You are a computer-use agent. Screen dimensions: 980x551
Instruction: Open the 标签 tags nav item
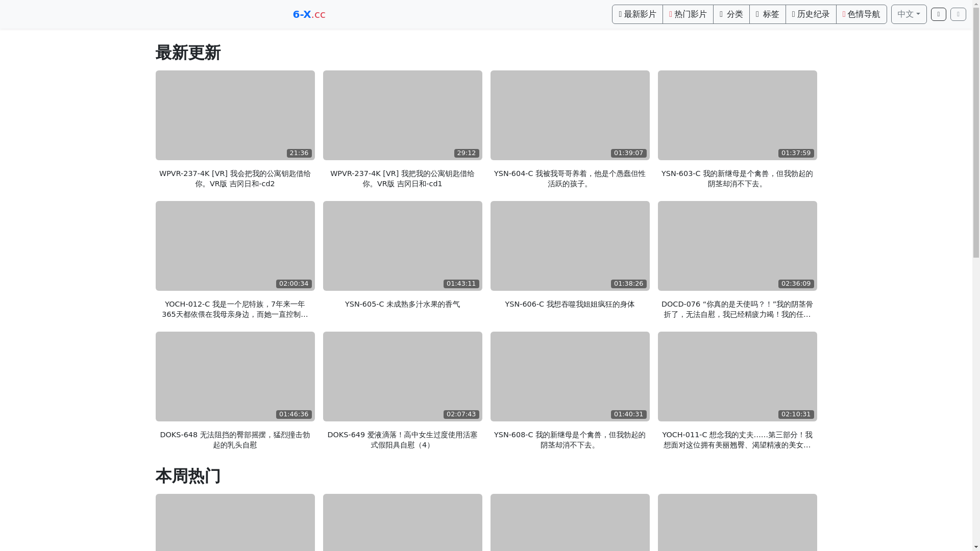click(767, 14)
